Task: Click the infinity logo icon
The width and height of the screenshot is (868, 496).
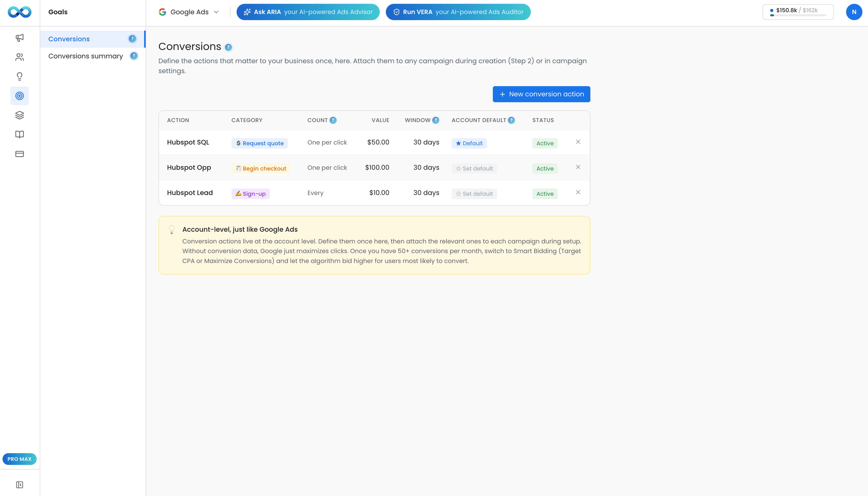Action: point(20,12)
